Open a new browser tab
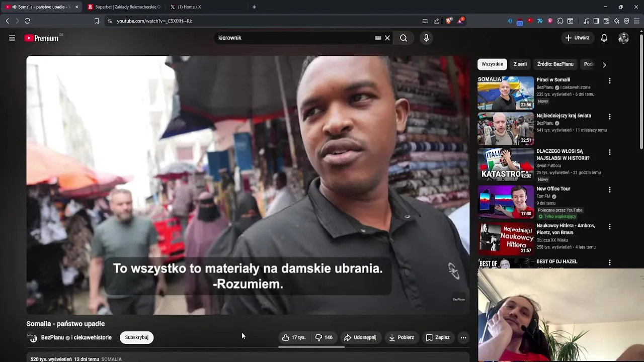 pyautogui.click(x=254, y=7)
